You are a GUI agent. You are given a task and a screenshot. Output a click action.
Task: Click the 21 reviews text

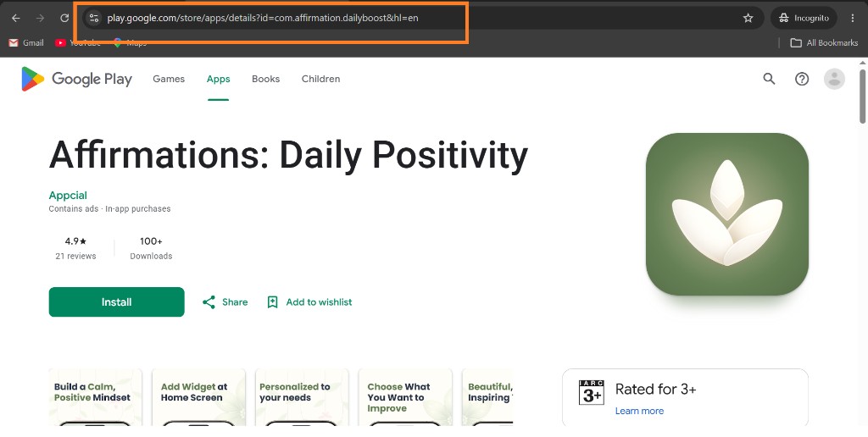pos(75,256)
